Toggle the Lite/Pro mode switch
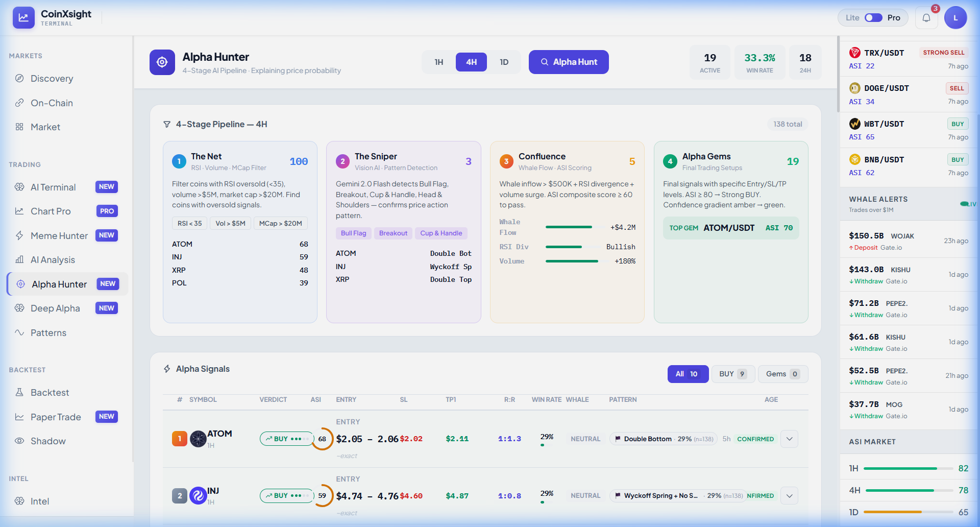Viewport: 980px width, 527px height. tap(873, 18)
